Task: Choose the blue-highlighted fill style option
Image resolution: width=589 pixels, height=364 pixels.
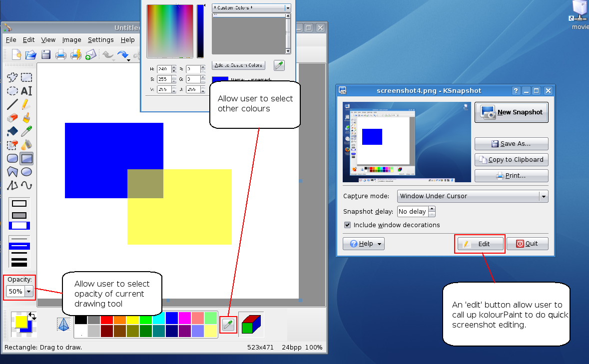Action: (x=19, y=226)
